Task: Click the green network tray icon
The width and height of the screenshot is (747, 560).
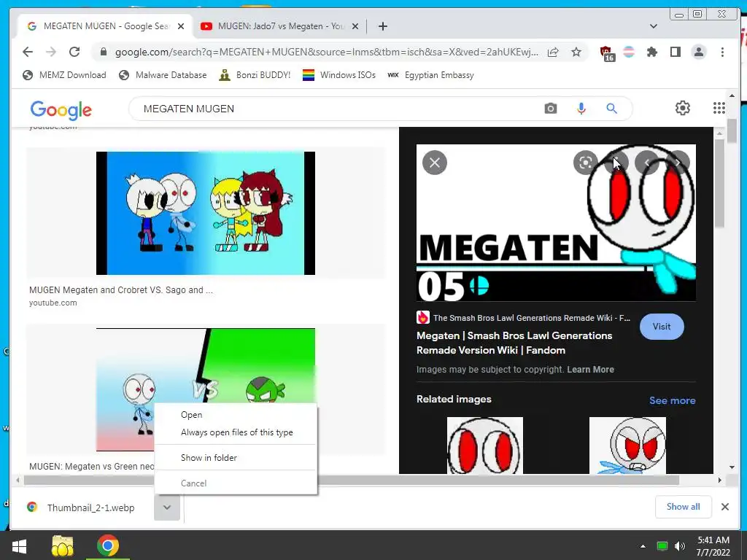Action: pos(662,545)
